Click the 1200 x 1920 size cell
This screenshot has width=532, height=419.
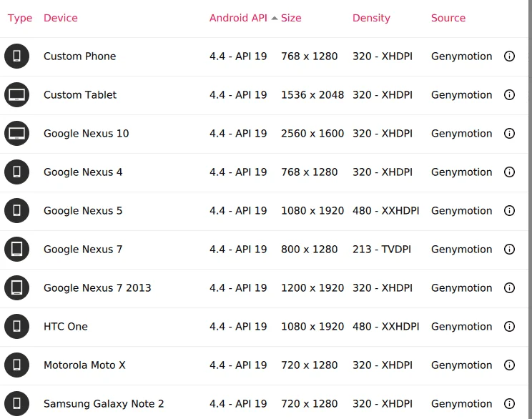pyautogui.click(x=312, y=287)
